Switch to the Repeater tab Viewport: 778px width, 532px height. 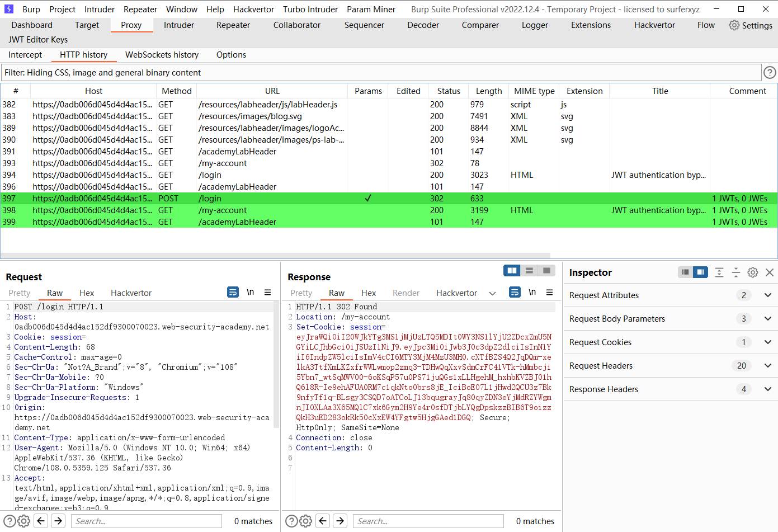(x=233, y=25)
